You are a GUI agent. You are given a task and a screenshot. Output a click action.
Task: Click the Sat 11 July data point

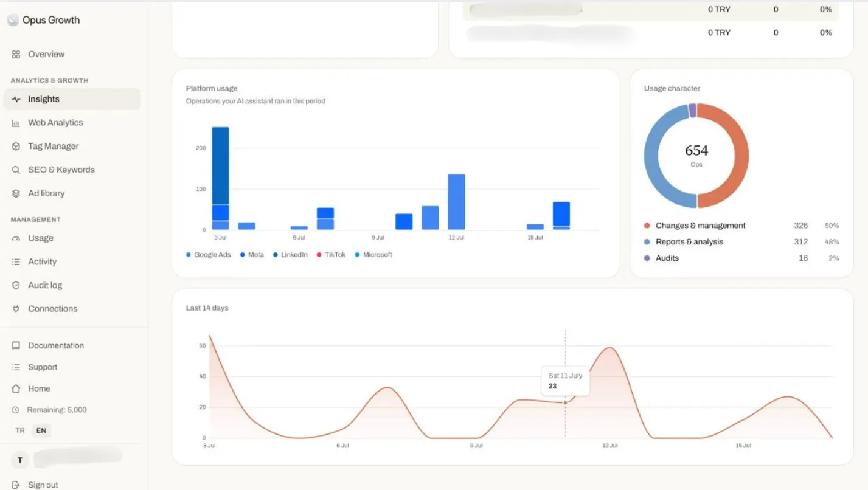click(565, 402)
